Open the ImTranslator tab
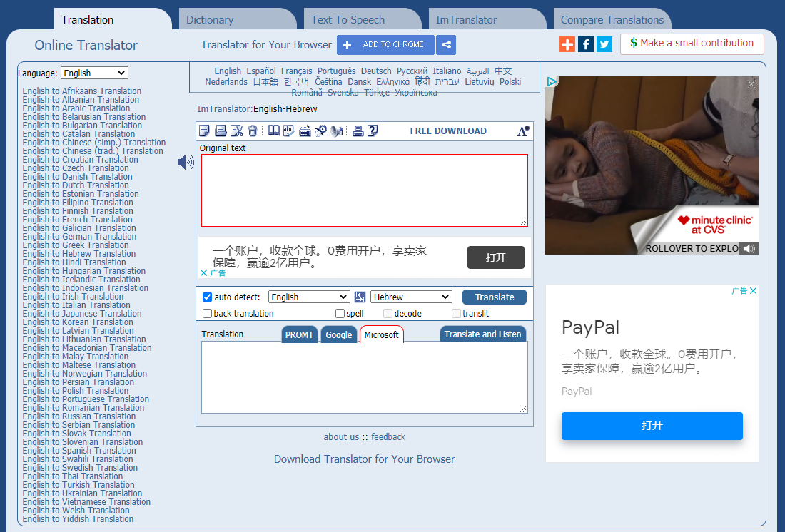 [487, 19]
